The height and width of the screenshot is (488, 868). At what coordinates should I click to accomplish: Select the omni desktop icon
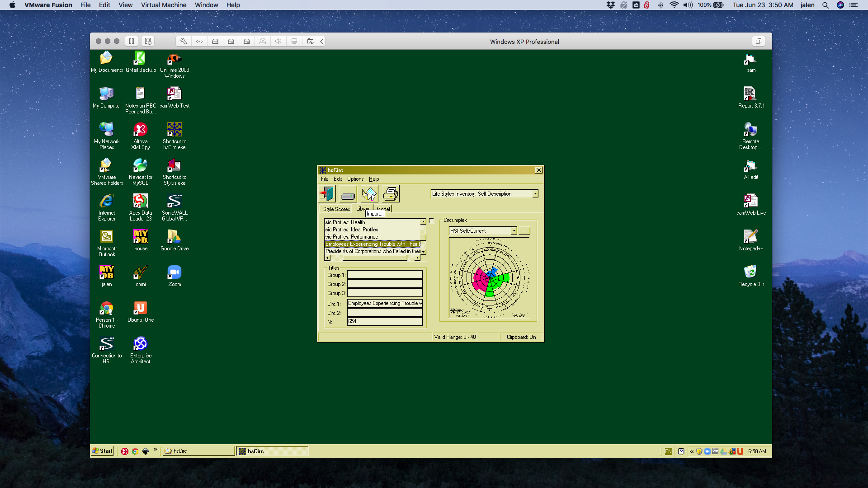pos(141,276)
